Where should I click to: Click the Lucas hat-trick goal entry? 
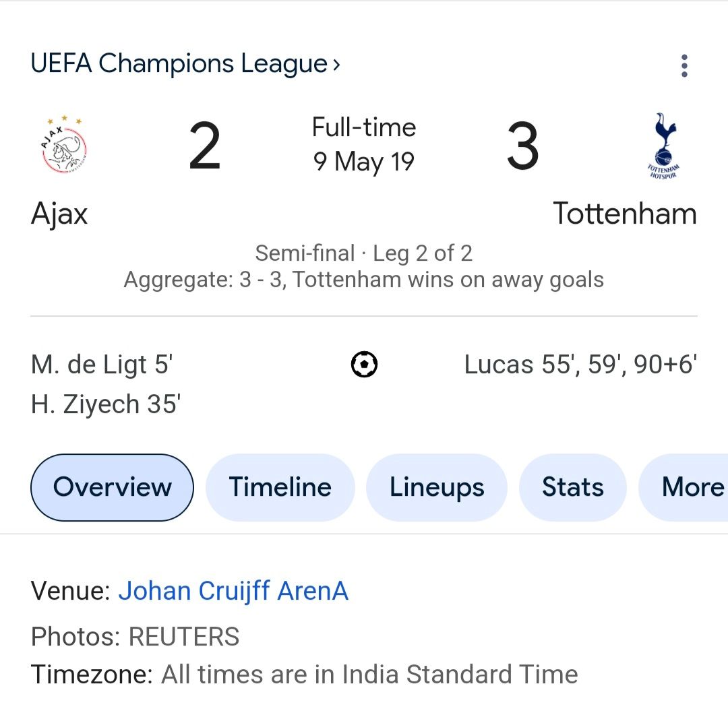tap(580, 365)
